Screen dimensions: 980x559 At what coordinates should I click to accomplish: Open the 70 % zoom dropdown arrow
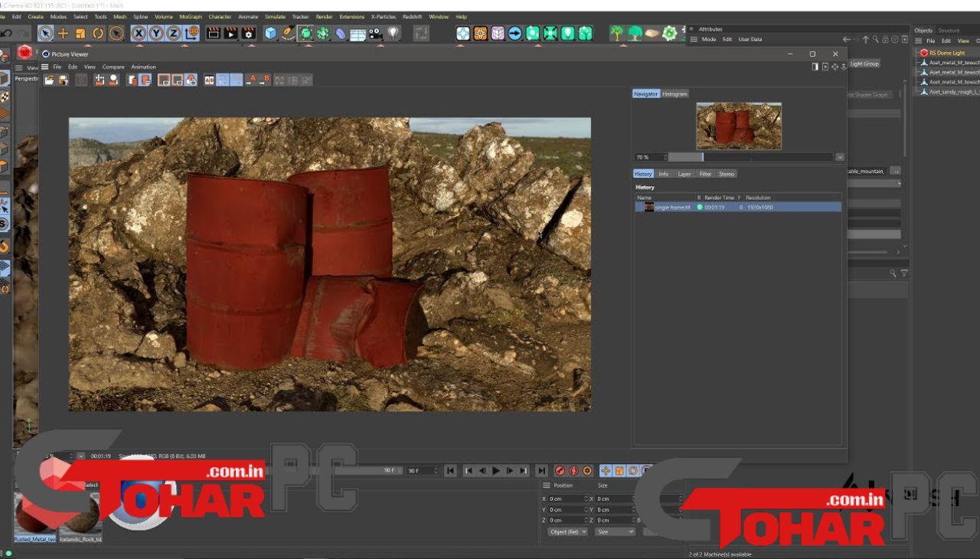[840, 157]
